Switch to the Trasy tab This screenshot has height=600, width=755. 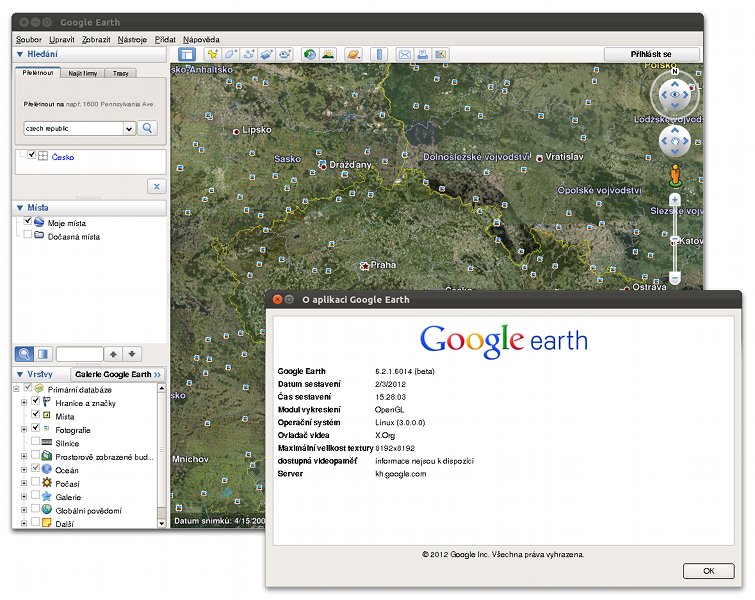(x=120, y=73)
